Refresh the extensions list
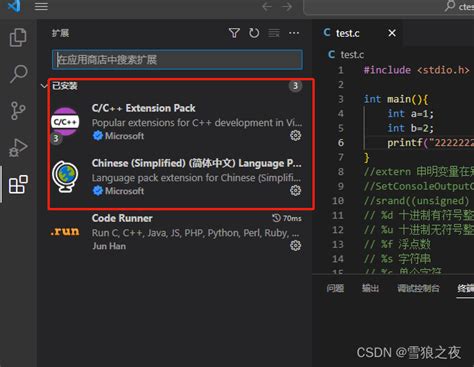The height and width of the screenshot is (367, 474). 254,33
